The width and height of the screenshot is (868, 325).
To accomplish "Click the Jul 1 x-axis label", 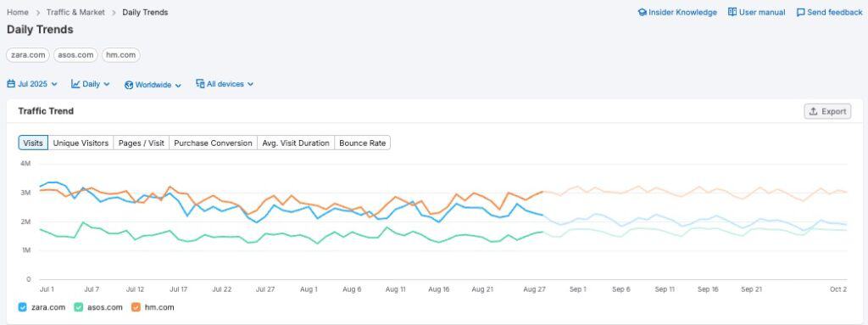I will [x=47, y=289].
